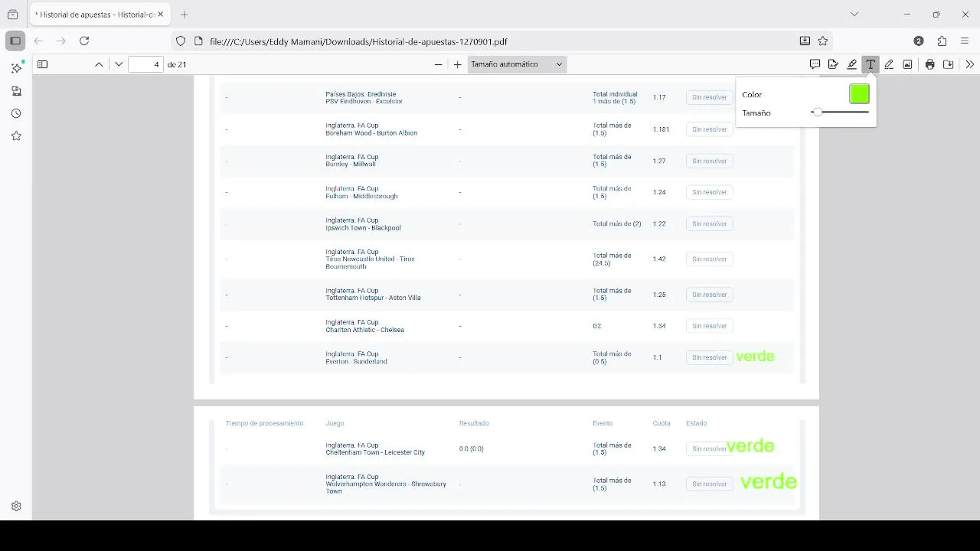Select the add signature tool

pos(833,64)
